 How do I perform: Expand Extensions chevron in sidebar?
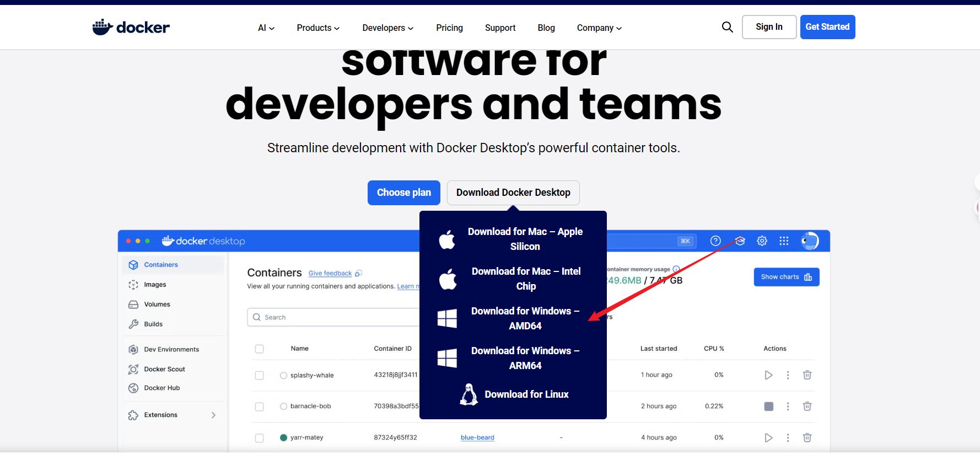213,415
